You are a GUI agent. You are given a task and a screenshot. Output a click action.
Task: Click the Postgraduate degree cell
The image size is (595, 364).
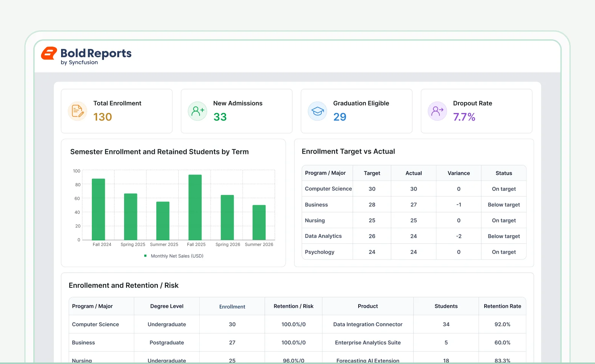(167, 342)
